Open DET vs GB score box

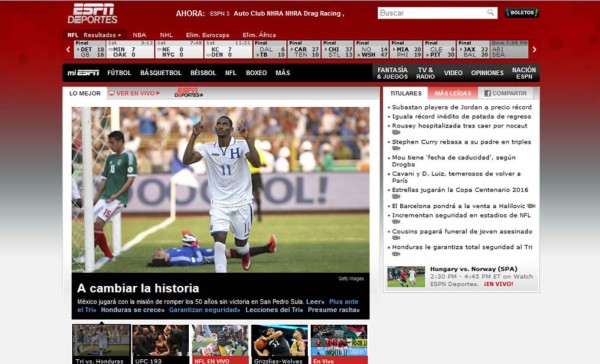[90, 49]
